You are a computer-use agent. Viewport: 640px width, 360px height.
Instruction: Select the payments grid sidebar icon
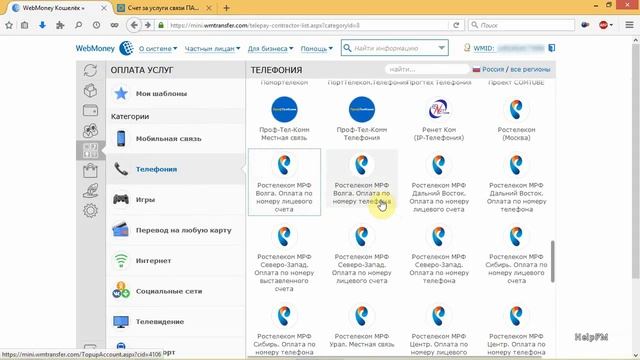90,151
